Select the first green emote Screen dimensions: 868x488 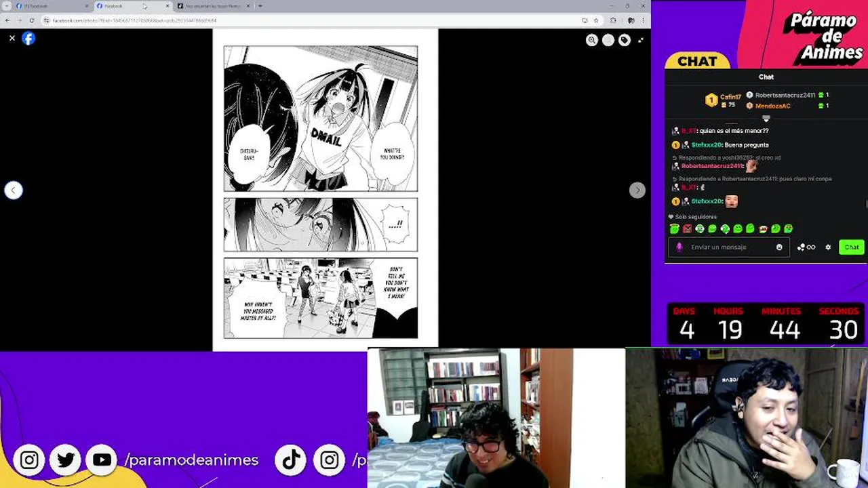click(x=675, y=229)
